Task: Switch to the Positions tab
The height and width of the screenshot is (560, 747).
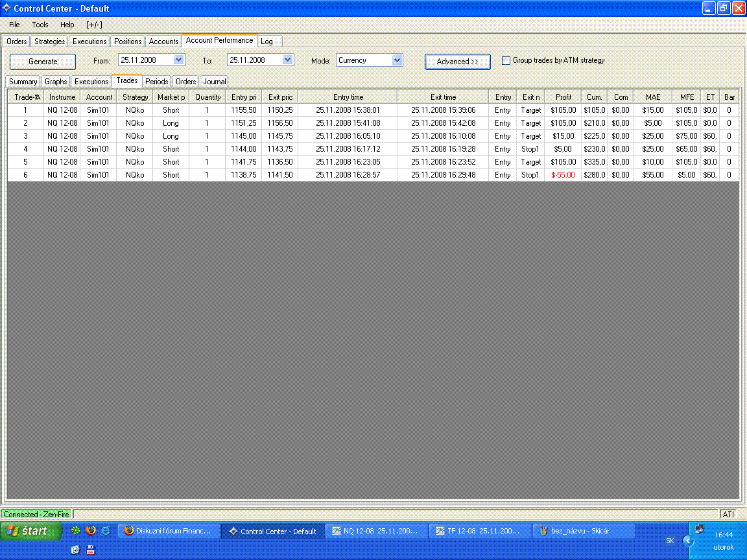Action: [x=128, y=41]
